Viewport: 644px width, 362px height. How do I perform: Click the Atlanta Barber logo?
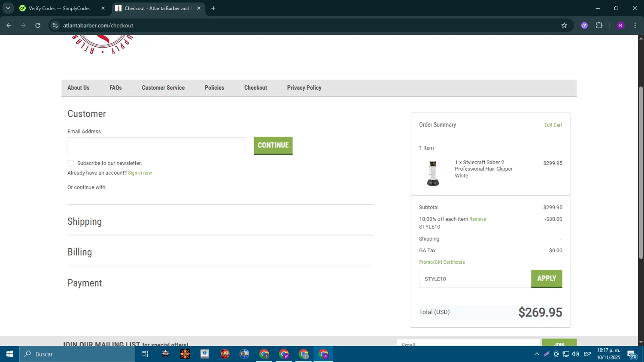tap(102, 44)
